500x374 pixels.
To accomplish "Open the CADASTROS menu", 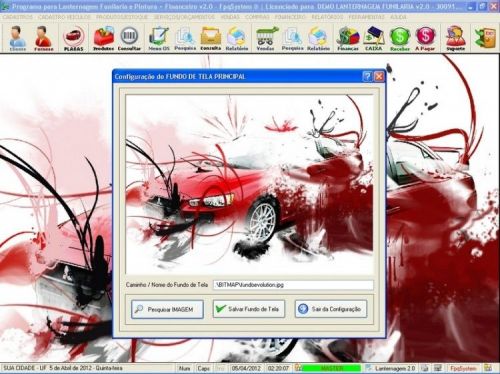I will (x=18, y=17).
